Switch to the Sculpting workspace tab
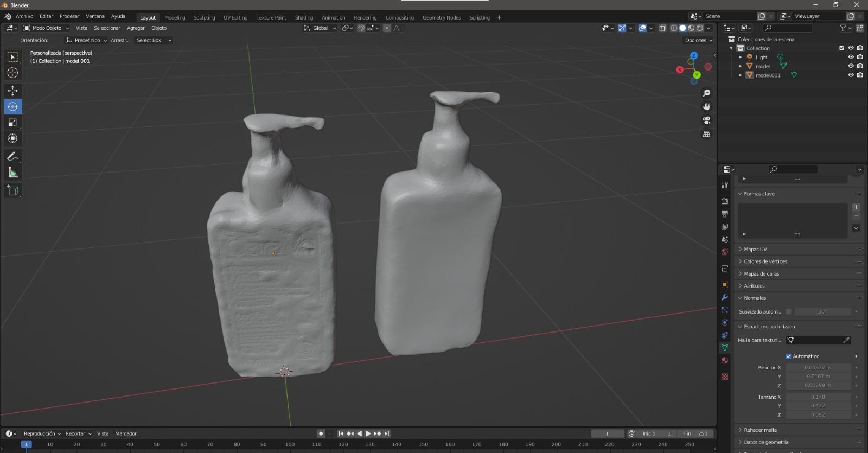 [205, 17]
